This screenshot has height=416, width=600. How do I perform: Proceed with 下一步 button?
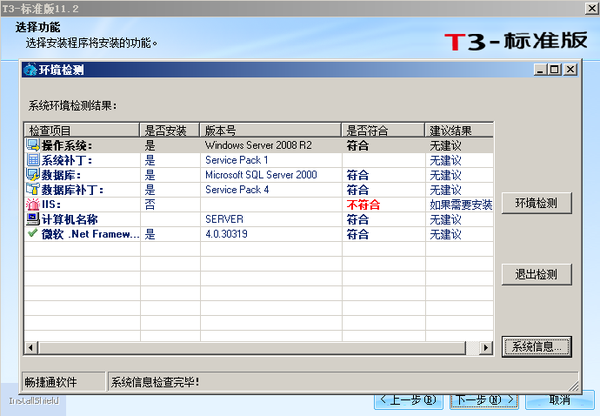point(484,400)
